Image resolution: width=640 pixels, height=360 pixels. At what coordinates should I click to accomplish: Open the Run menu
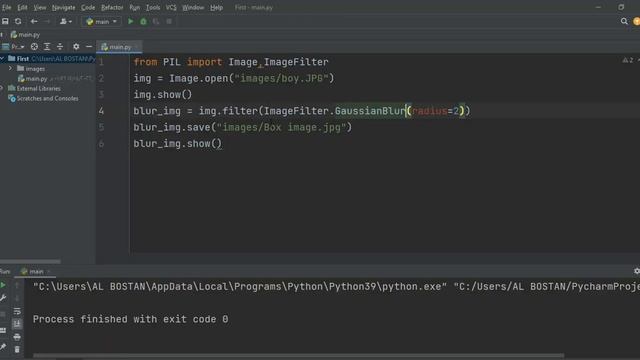(134, 7)
